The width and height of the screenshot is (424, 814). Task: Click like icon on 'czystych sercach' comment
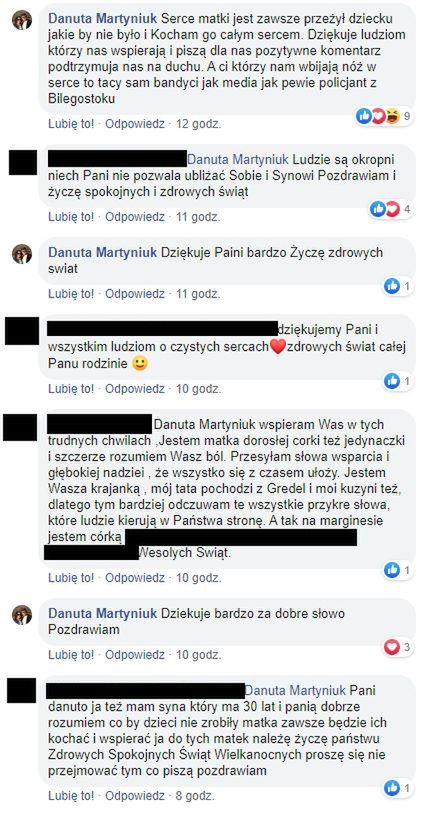(x=392, y=381)
